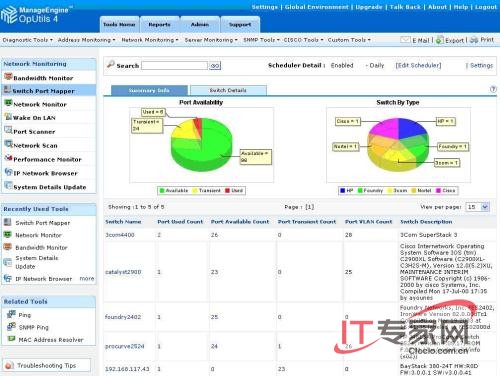Click the MAC Address Resolver icon
The height and width of the screenshot is (376, 500).
click(x=11, y=339)
